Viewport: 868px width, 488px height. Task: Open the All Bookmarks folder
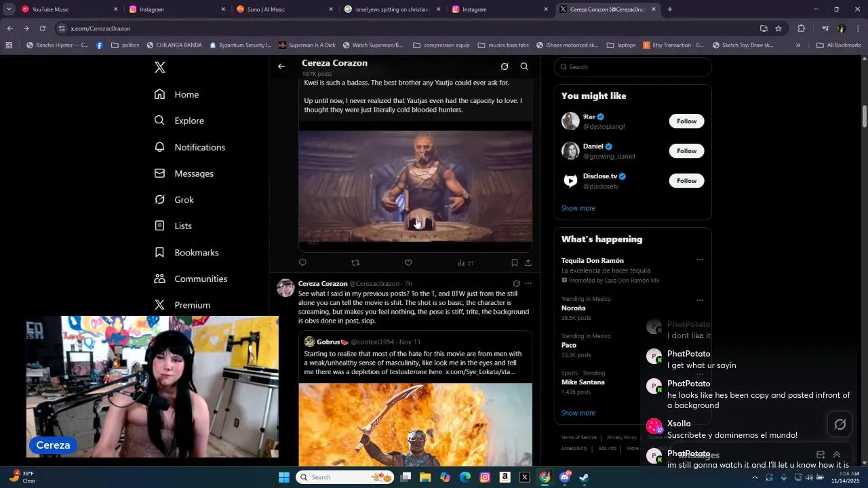pyautogui.click(x=839, y=45)
